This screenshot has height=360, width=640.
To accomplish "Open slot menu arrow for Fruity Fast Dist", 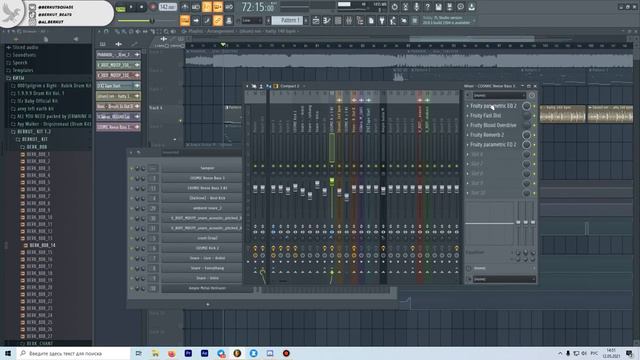I will [468, 116].
